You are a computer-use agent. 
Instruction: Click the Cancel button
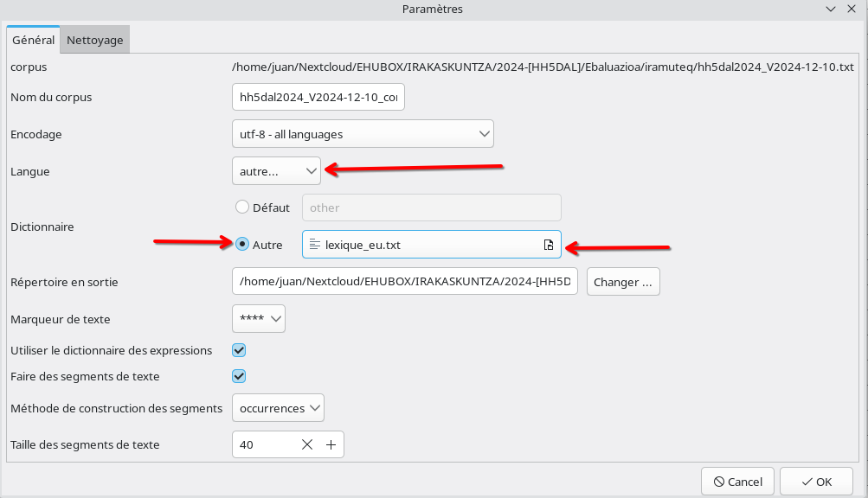[738, 482]
